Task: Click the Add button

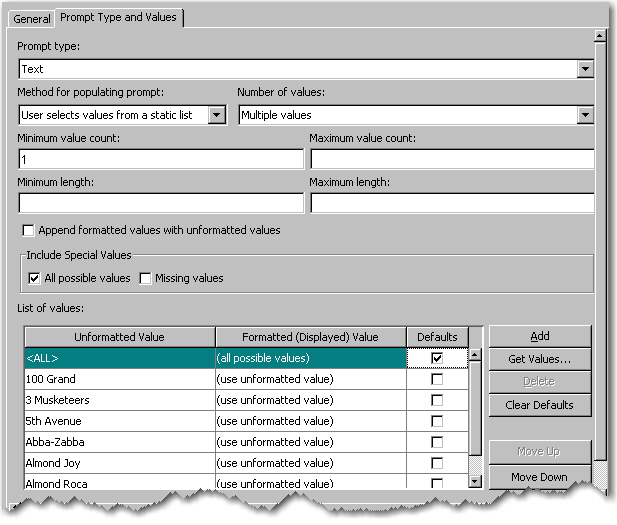Action: pyautogui.click(x=540, y=337)
